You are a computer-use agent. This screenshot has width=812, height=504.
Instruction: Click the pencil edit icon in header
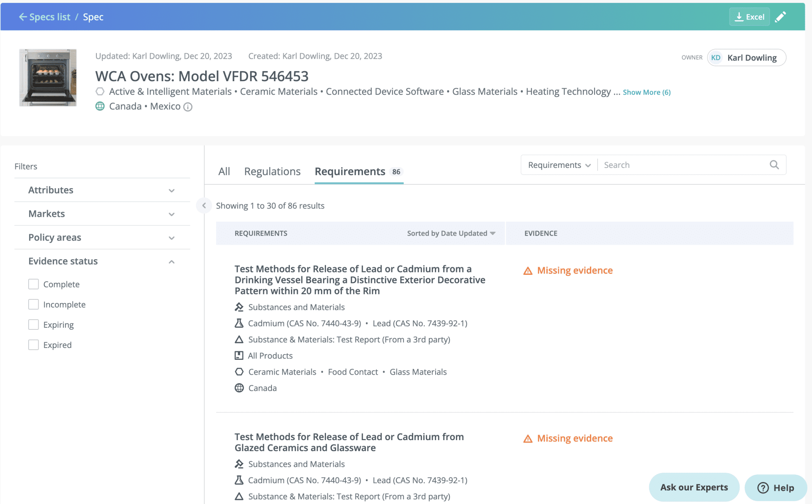(x=781, y=16)
